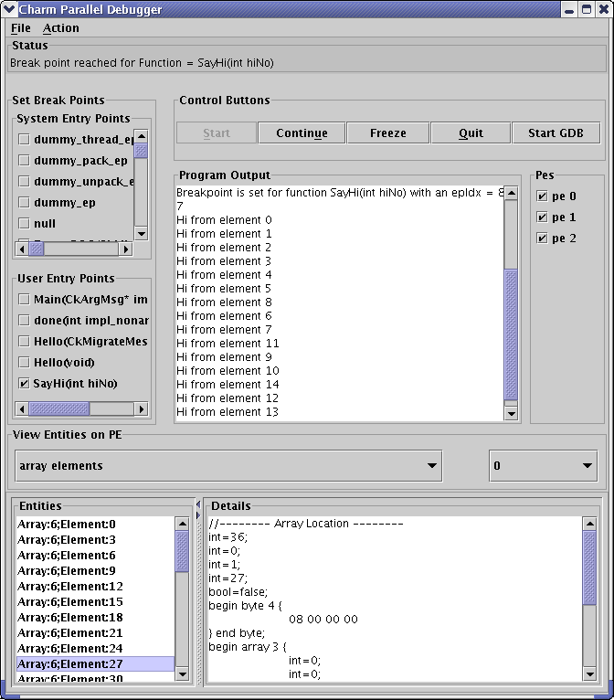Image resolution: width=614 pixels, height=700 pixels.
Task: Click User Entry Points scroll left arrow
Action: coord(22,408)
